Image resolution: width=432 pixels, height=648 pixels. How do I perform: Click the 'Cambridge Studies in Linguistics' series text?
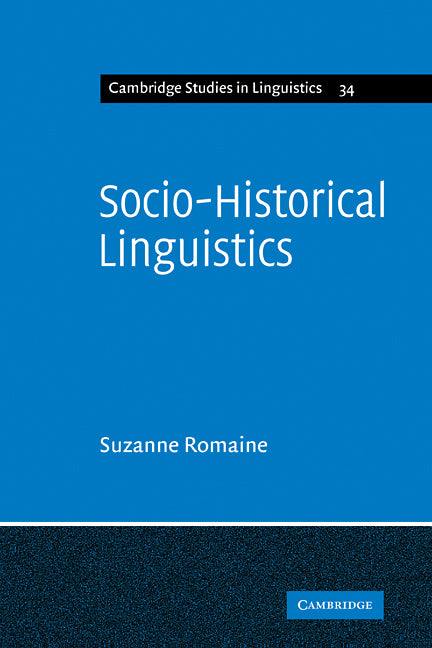pos(215,88)
